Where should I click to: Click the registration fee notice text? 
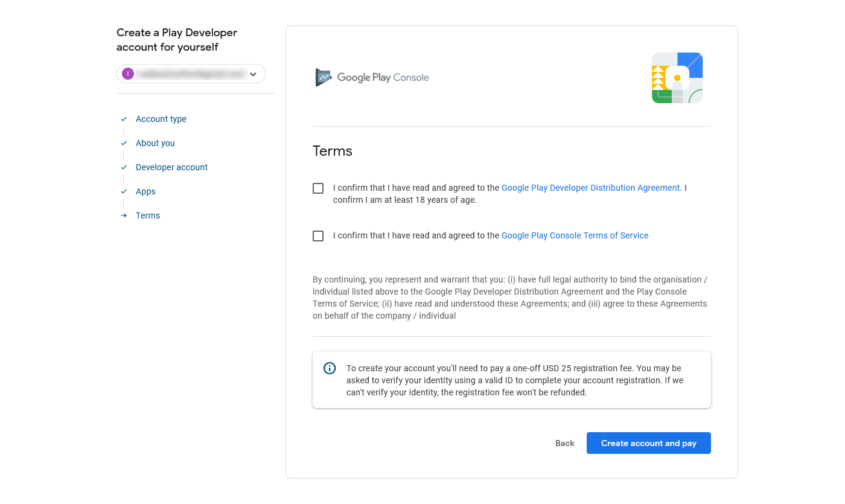(x=515, y=380)
